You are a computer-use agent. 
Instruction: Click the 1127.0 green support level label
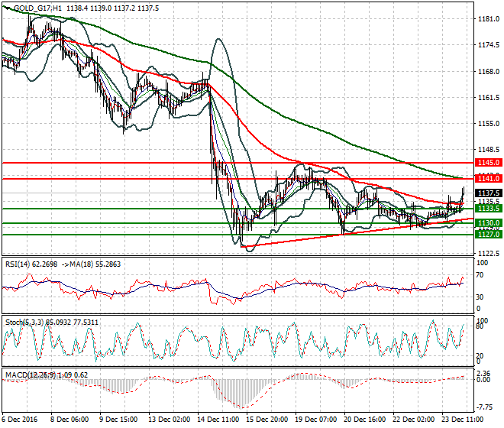[x=488, y=235]
